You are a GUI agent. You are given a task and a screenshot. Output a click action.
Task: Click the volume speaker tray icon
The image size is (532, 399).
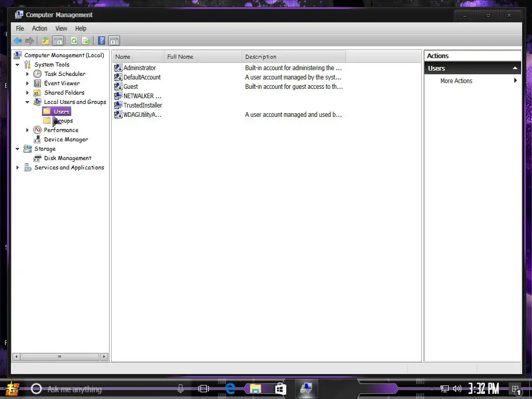point(457,389)
